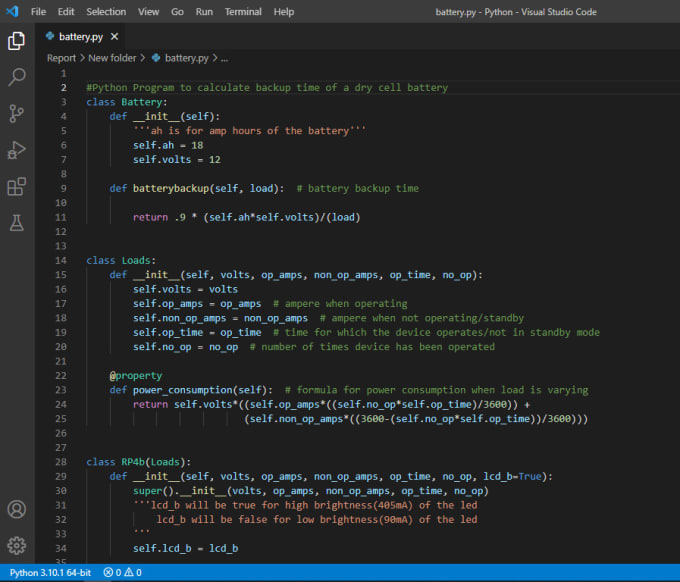Open the Search view in activity bar
The width and height of the screenshot is (680, 582).
click(x=16, y=77)
